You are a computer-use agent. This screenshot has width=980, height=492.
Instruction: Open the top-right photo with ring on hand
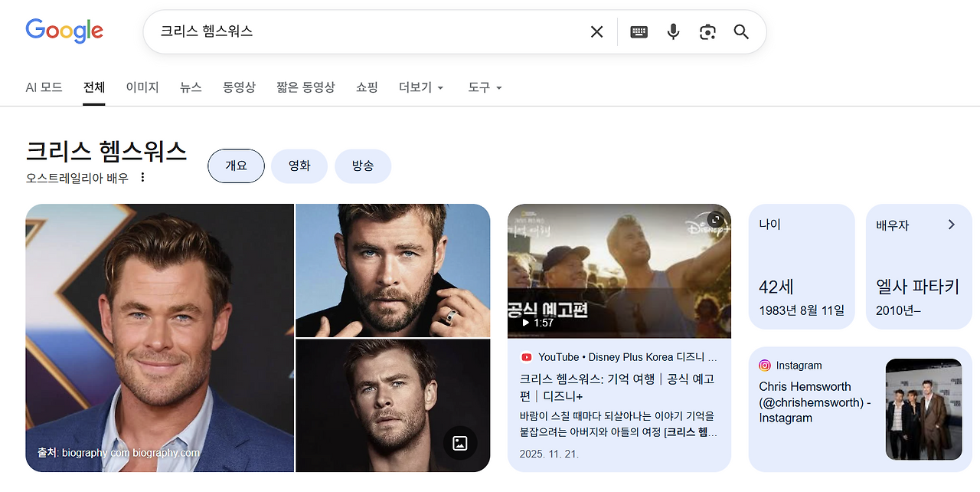393,271
